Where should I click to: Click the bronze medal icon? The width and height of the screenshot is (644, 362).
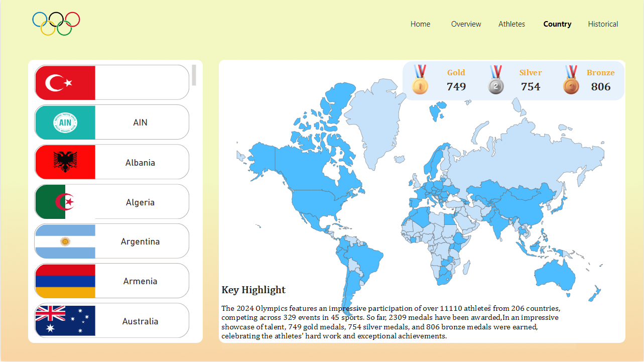pos(571,80)
